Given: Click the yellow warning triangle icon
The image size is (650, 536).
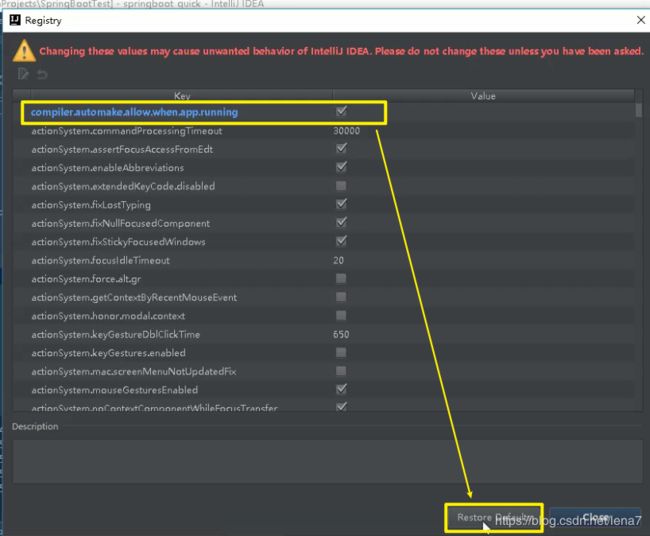Looking at the screenshot, I should (x=24, y=51).
